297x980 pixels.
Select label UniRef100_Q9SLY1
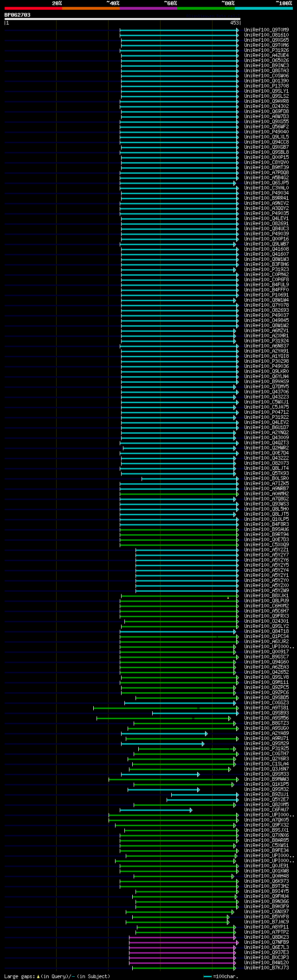coord(266,91)
